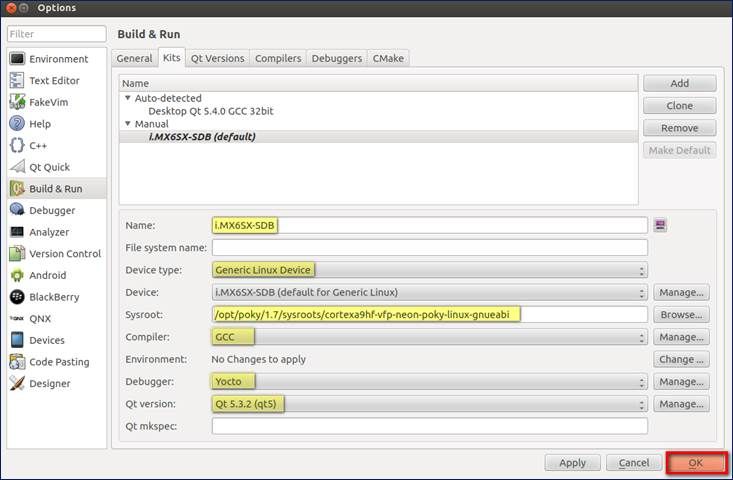The width and height of the screenshot is (733, 480).
Task: Switch to the Qt Versions tab
Action: point(217,58)
